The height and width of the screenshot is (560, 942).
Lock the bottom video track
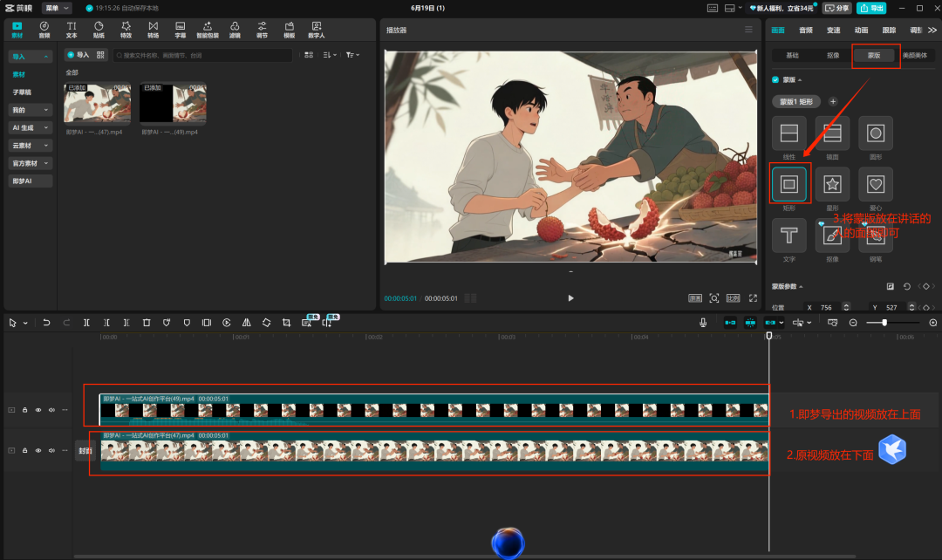click(24, 450)
